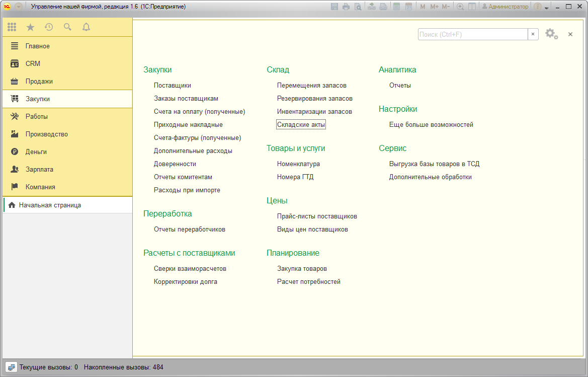The image size is (588, 377).
Task: Click the M memory toolbar button
Action: click(x=423, y=7)
